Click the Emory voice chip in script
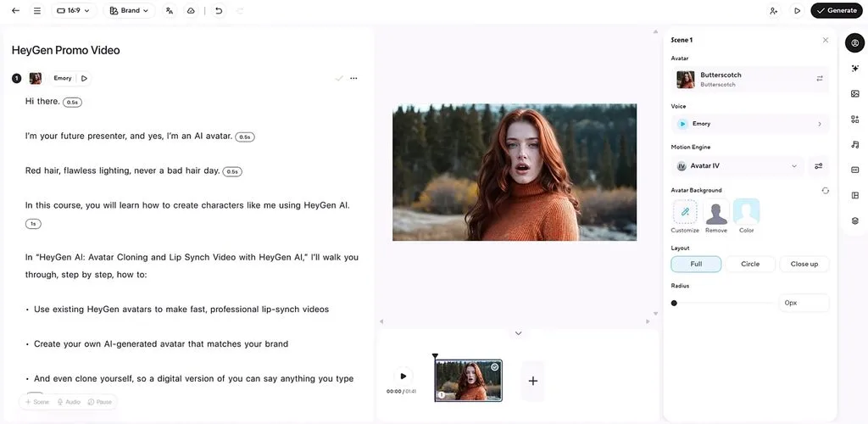 click(x=63, y=79)
